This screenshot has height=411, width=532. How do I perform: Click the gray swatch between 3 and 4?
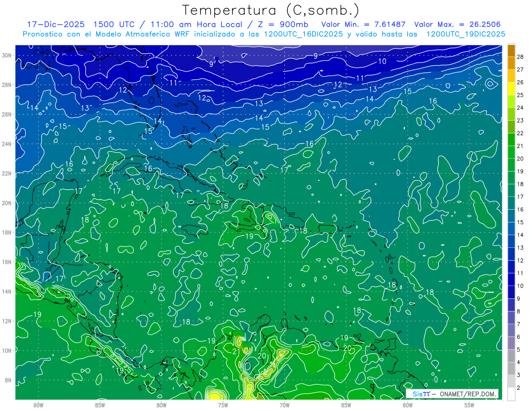511,369
